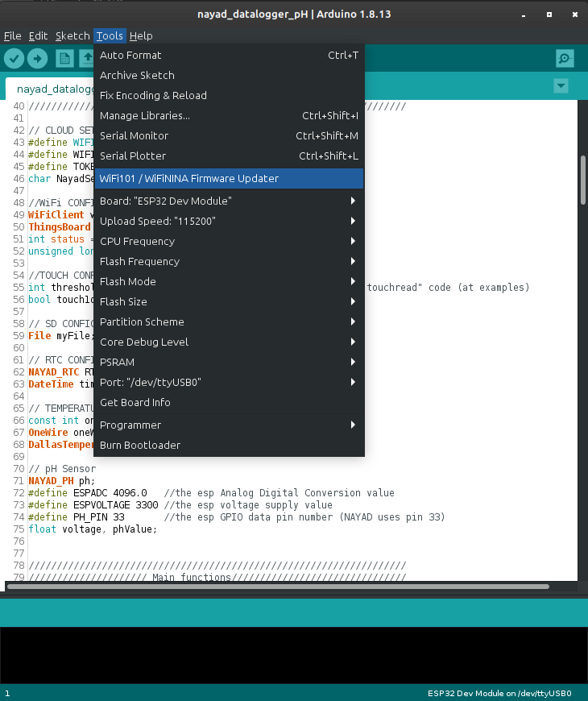The image size is (588, 701).
Task: Expand CPU Frequency submenu
Action: tap(229, 241)
